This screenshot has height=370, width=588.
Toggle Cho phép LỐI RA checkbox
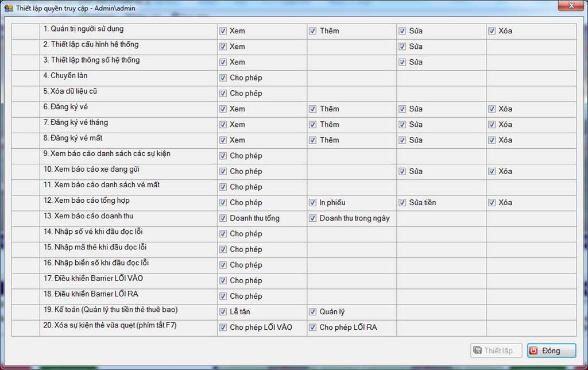tap(313, 327)
